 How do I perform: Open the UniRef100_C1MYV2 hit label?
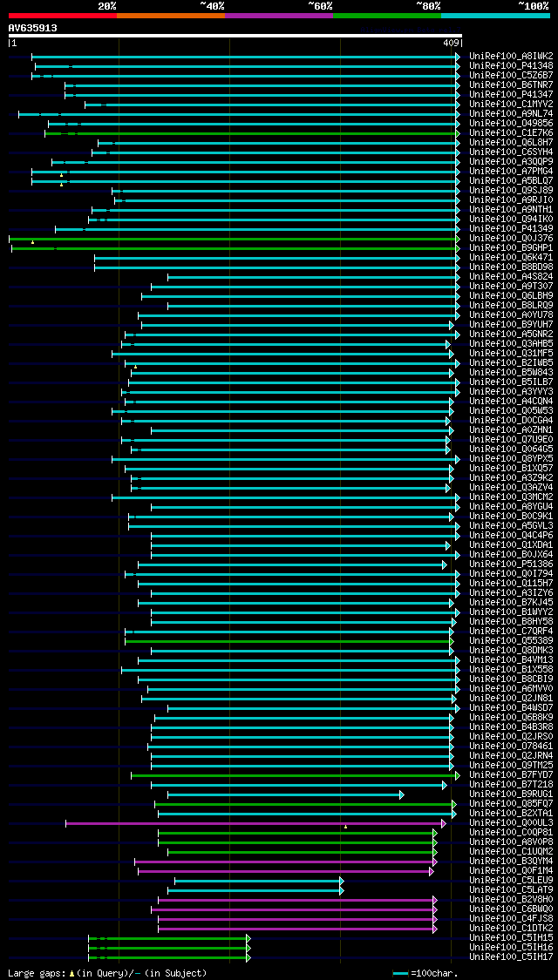(x=511, y=105)
